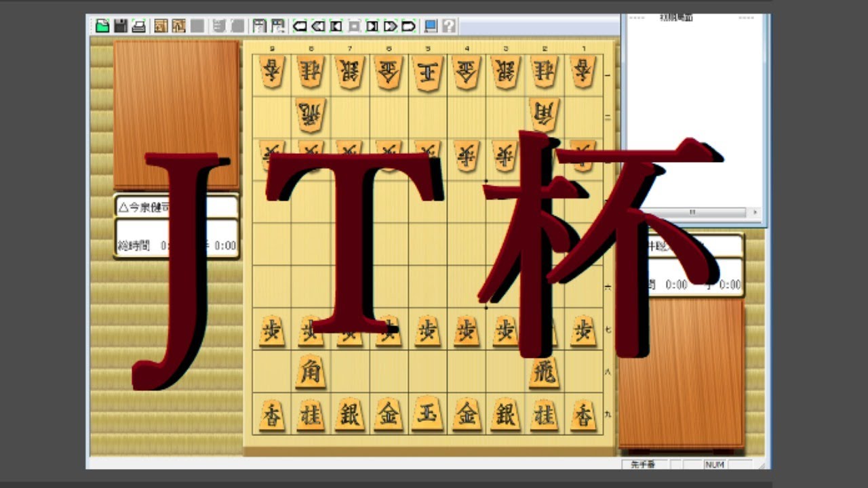The height and width of the screenshot is (488, 868).
Task: Click the 今泉健司 player name box
Action: pos(176,207)
